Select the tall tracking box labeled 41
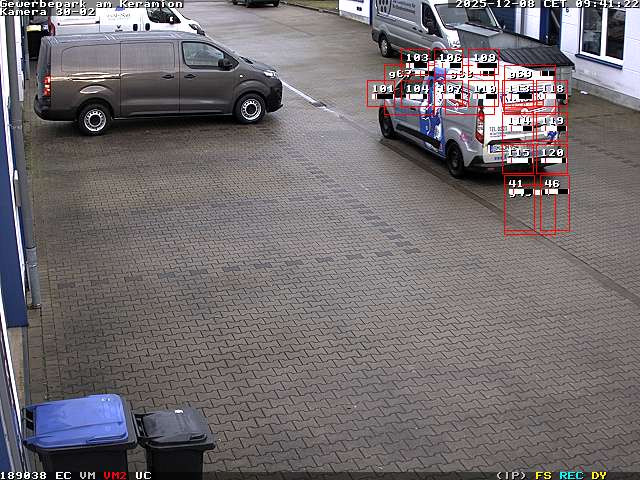 tap(521, 206)
